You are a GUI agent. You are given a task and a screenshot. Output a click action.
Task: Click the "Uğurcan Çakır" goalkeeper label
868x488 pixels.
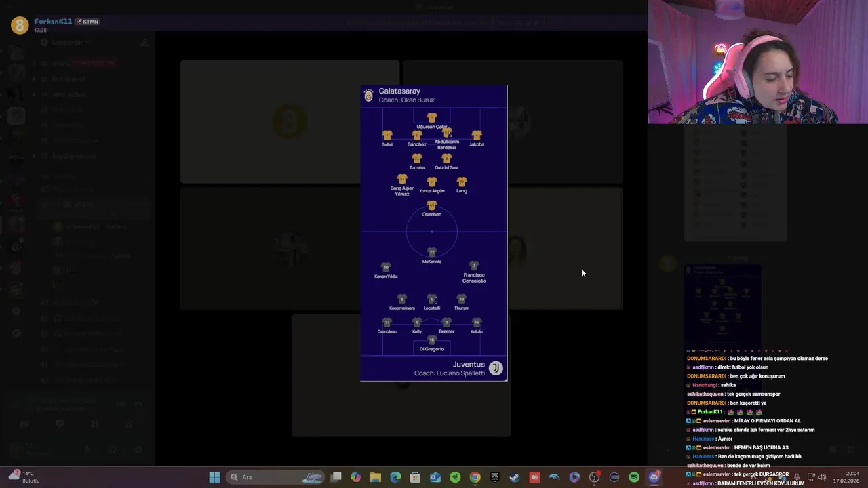point(432,127)
